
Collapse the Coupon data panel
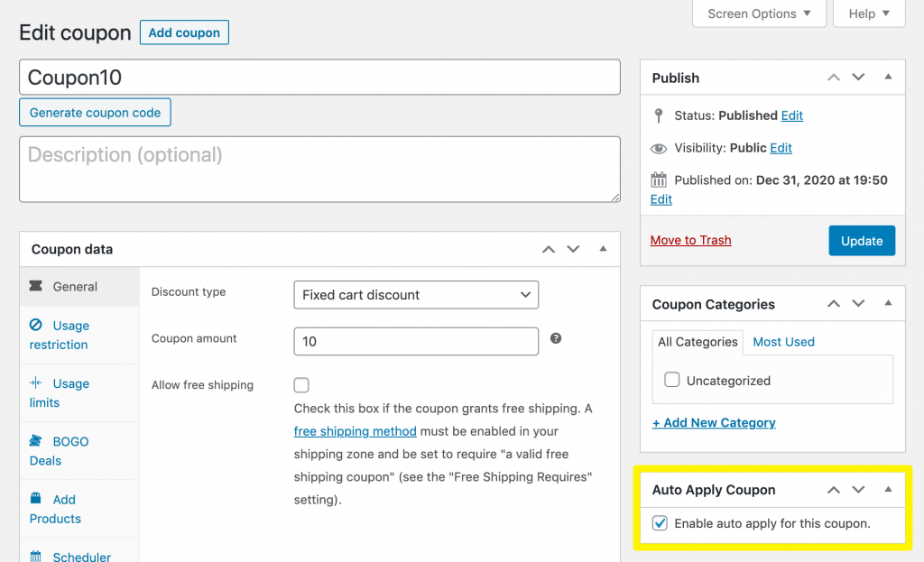(603, 249)
